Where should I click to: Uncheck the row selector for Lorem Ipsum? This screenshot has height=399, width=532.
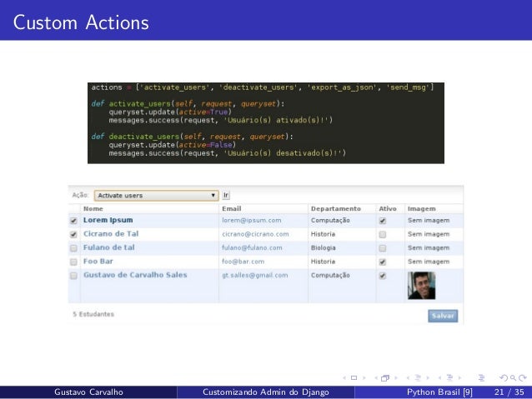(x=73, y=221)
